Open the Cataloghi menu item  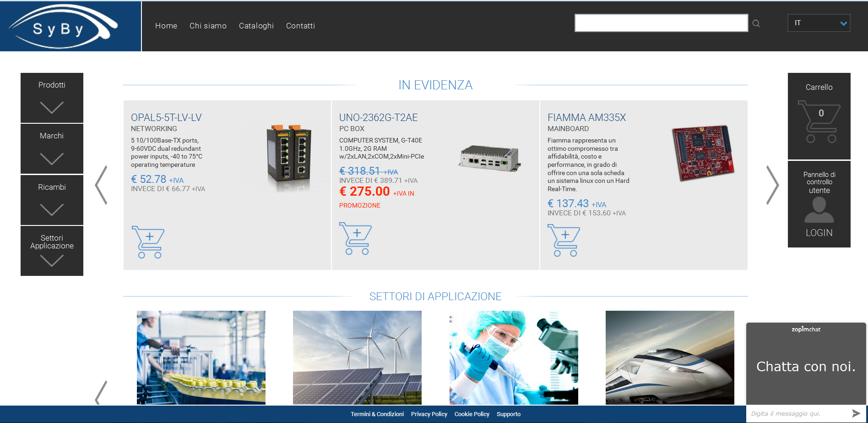tap(256, 26)
